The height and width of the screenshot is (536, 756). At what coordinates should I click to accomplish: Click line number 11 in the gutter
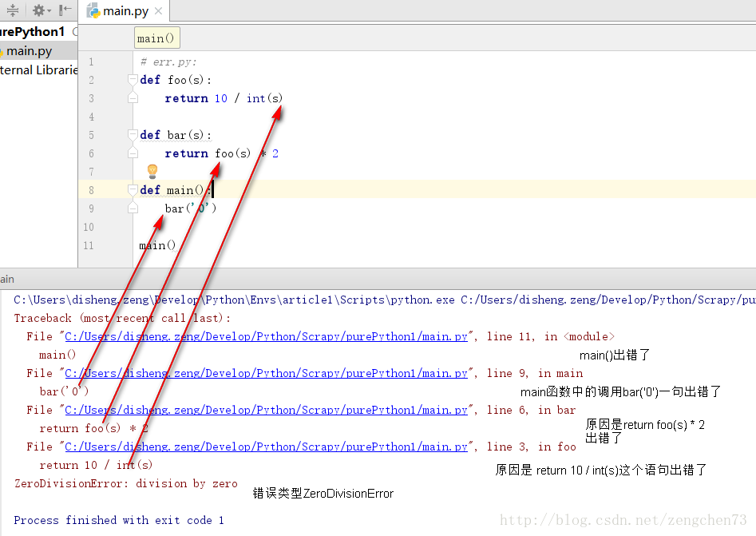89,245
